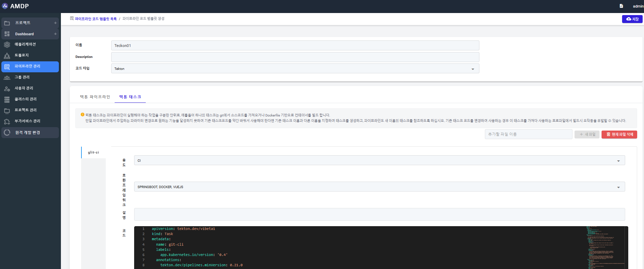This screenshot has width=644, height=269.
Task: Open the 코드 타입 Tekton dropdown
Action: point(295,69)
